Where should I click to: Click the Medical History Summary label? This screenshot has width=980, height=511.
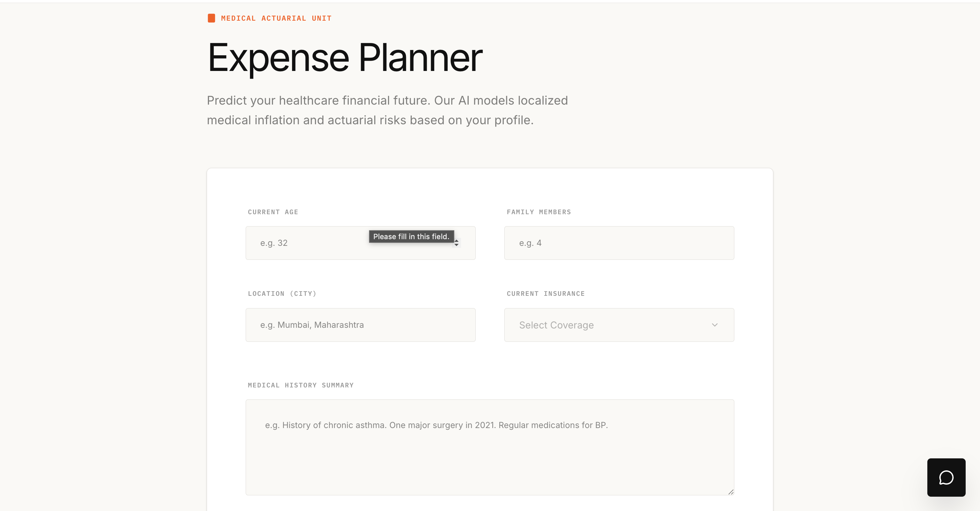[x=301, y=385]
